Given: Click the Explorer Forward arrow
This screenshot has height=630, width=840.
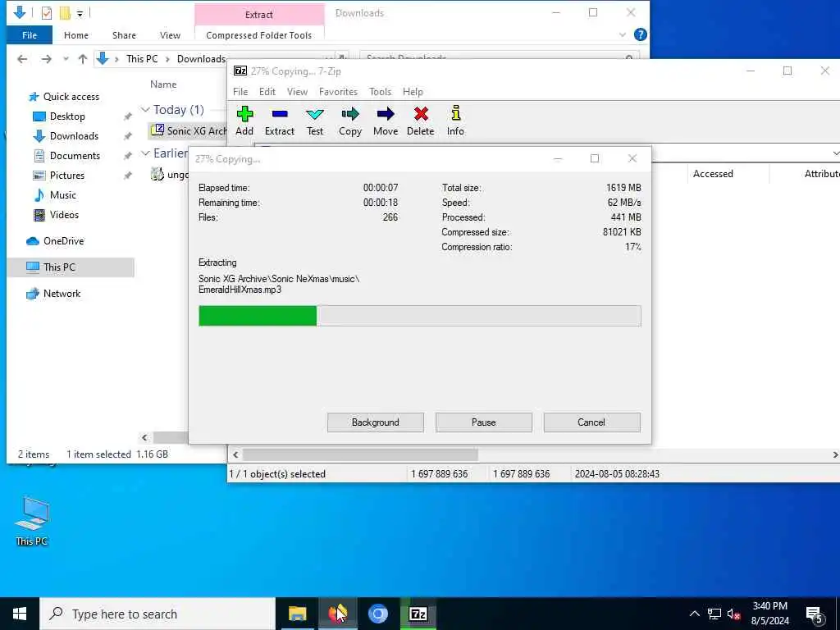Looking at the screenshot, I should (47, 59).
